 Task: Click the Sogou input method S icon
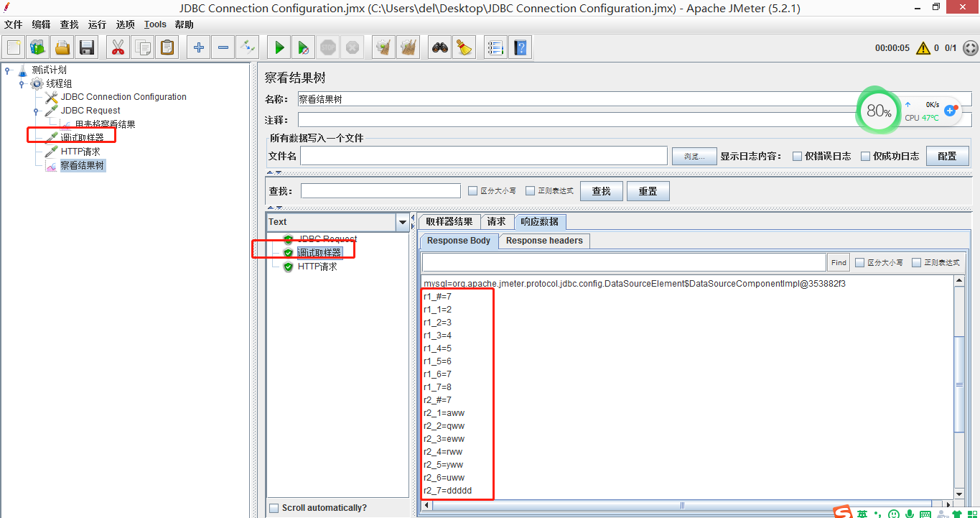[x=843, y=513]
